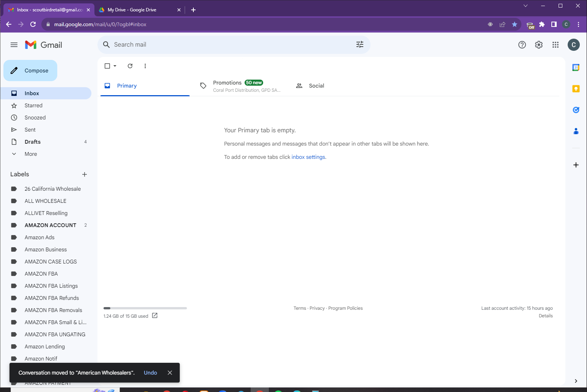
Task: Open Program Policies link
Action: tap(345, 308)
